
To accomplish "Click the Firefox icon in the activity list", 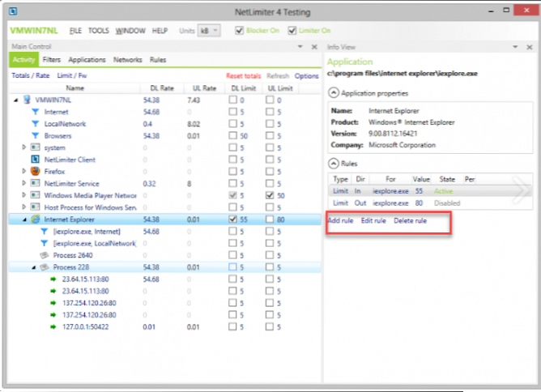I will pyautogui.click(x=35, y=172).
